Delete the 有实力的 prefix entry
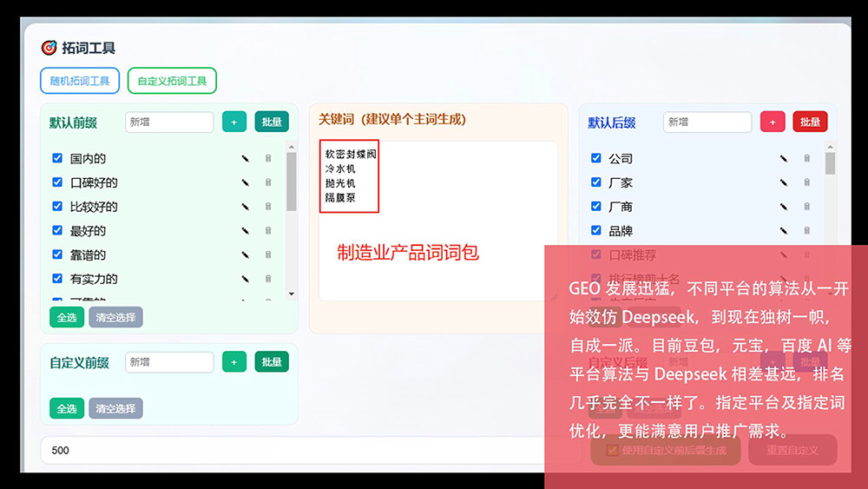This screenshot has width=868, height=489. click(x=268, y=279)
